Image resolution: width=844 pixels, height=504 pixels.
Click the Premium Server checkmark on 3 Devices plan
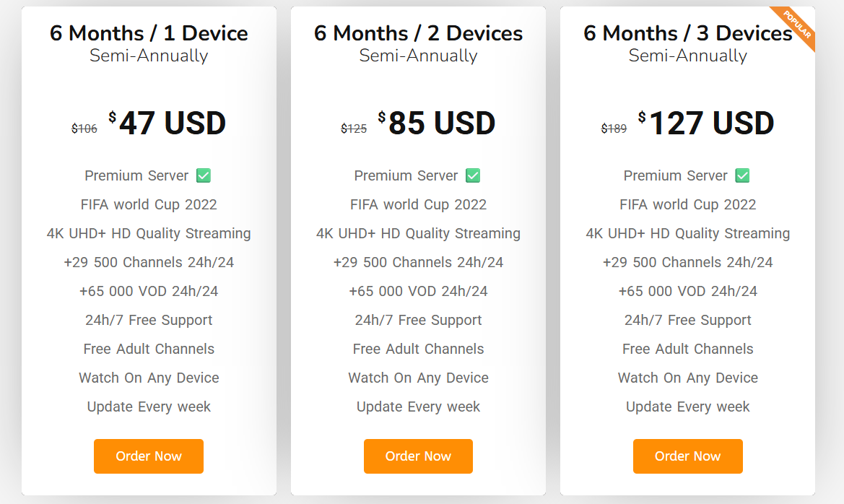pos(742,175)
